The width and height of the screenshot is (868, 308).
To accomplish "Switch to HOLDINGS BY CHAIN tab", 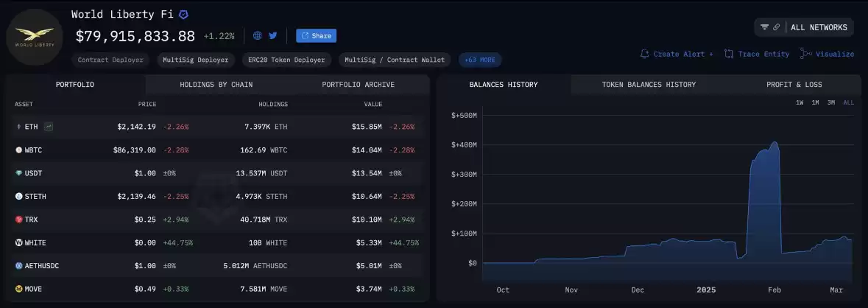I will [x=216, y=85].
